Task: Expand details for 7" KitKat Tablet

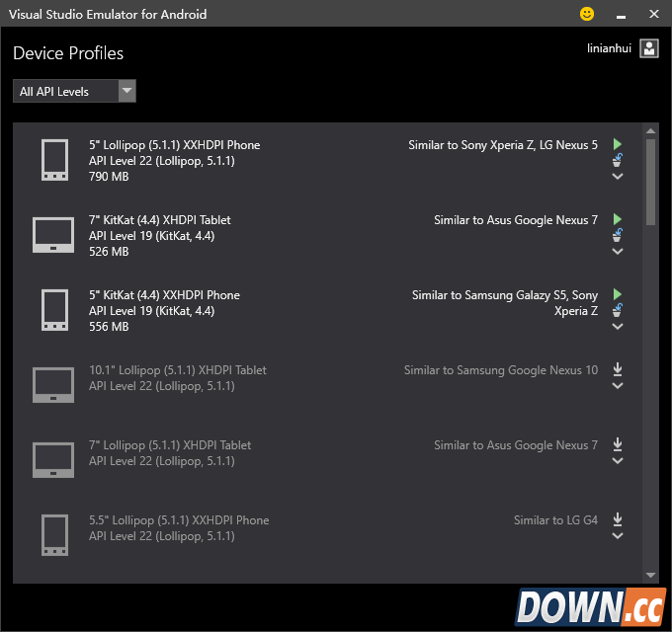Action: (x=618, y=252)
